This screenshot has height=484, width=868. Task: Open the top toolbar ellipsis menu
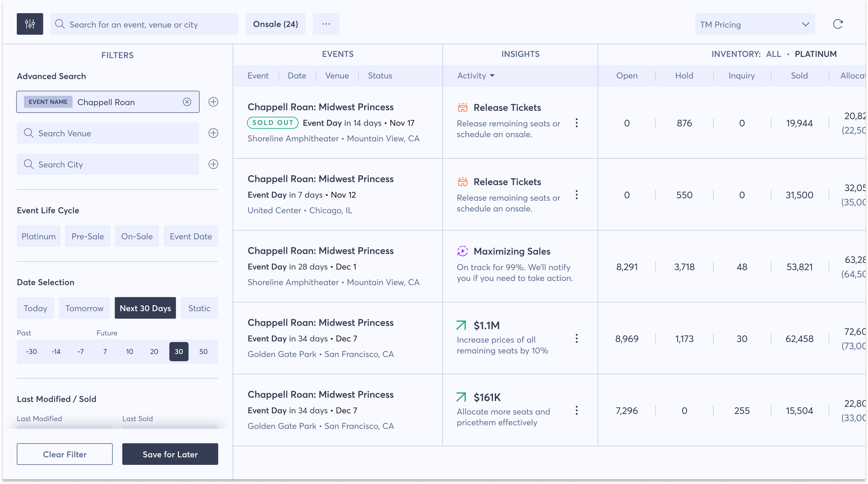pyautogui.click(x=326, y=24)
